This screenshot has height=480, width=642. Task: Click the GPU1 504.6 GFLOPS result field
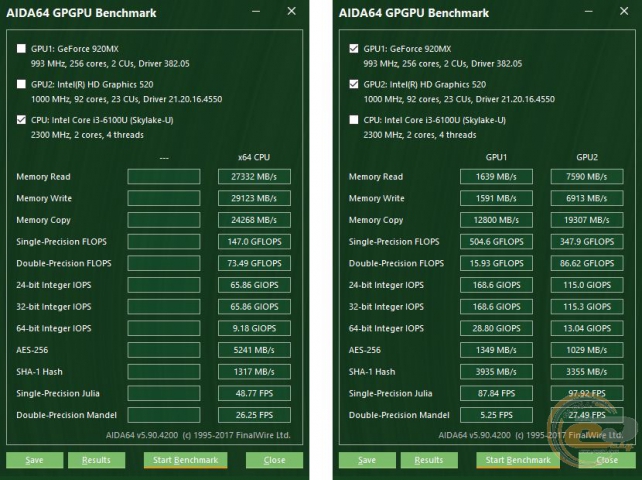tap(497, 242)
